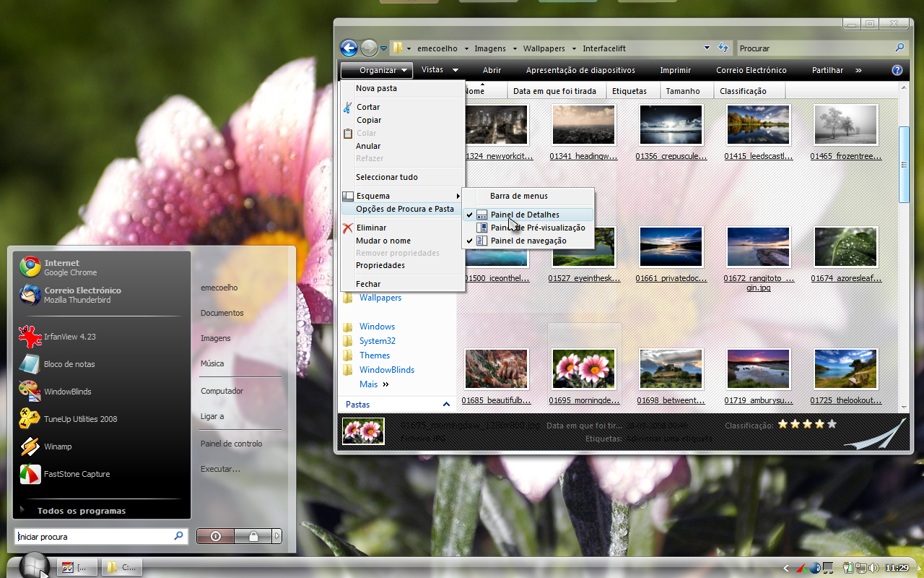This screenshot has width=924, height=578.
Task: Click the Explorer forward arrow button
Action: (369, 48)
